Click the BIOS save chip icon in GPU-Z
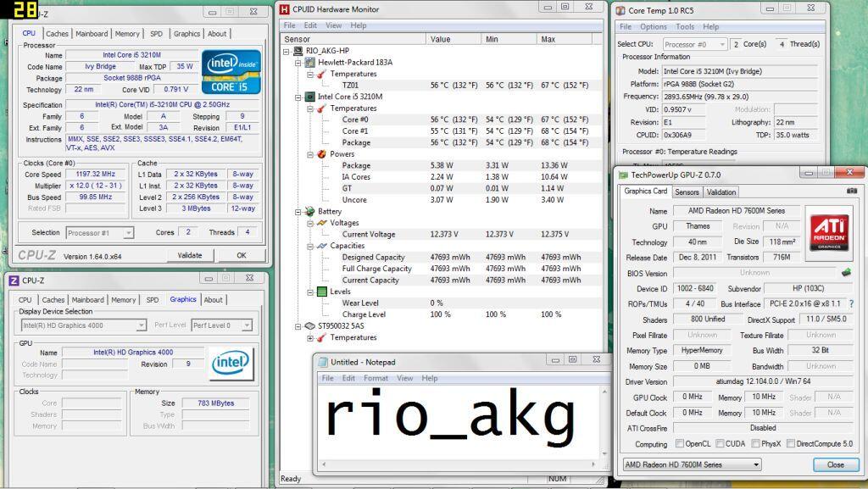The width and height of the screenshot is (868, 489). point(846,272)
